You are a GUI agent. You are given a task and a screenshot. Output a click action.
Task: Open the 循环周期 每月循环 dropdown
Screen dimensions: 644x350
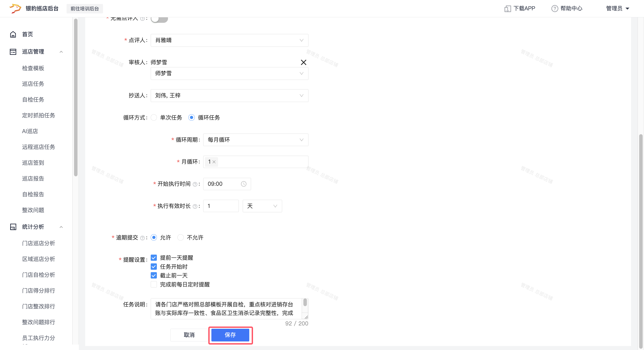pos(255,140)
